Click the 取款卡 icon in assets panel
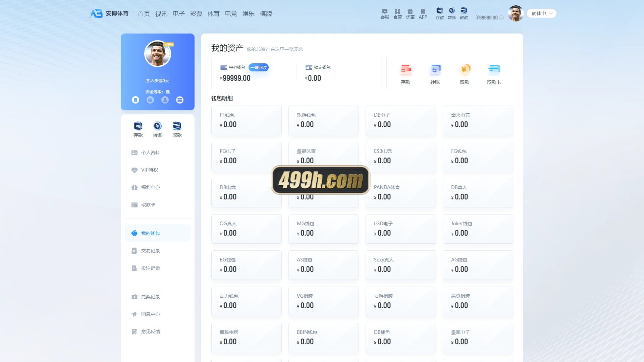Screen dimensions: 644x362 pos(494,70)
